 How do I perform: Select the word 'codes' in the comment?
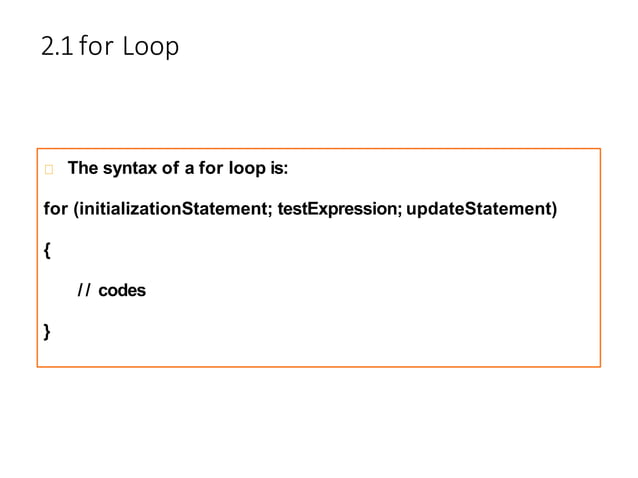pos(122,290)
